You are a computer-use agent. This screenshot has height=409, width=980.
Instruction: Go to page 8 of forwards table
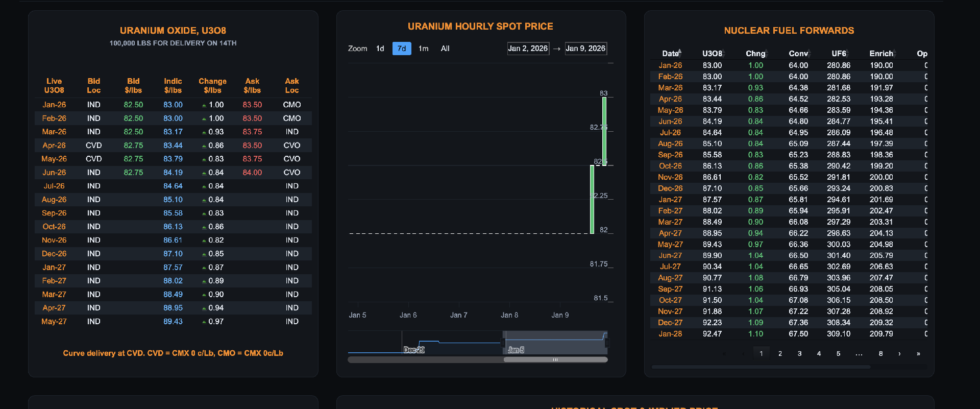pyautogui.click(x=880, y=353)
